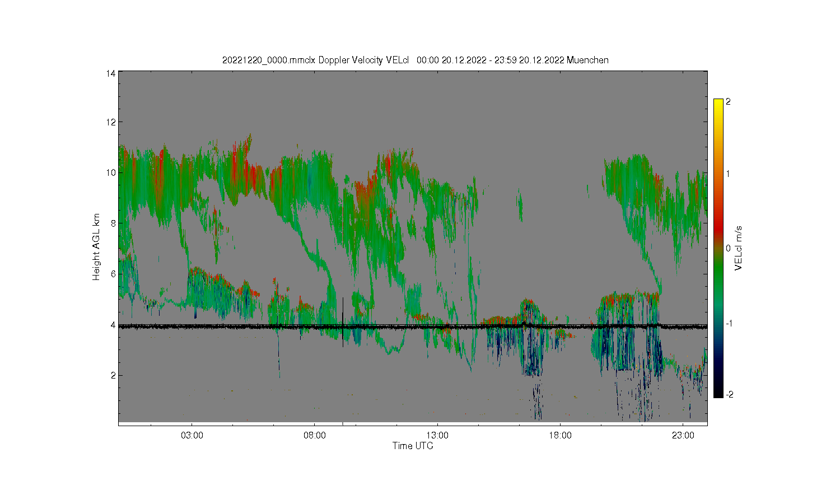Click the black bottom end of the colorbar
840x504 pixels.
coord(718,394)
